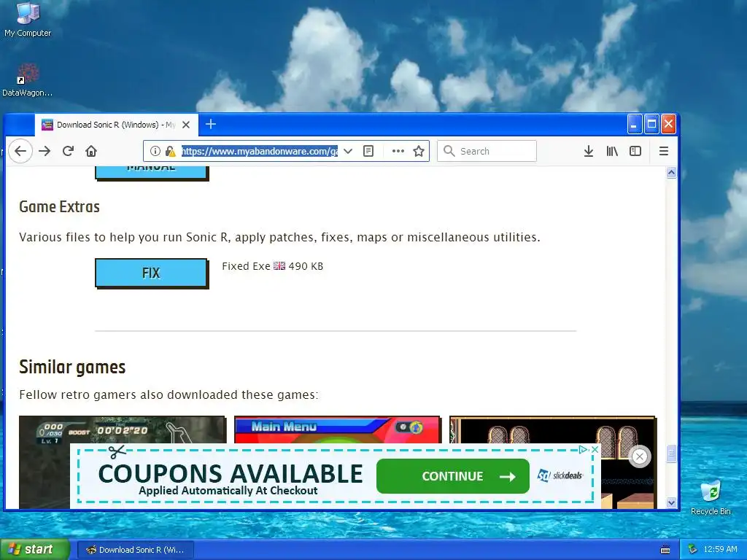Click the keyboard tray icon
Image resolution: width=747 pixels, height=560 pixels.
pos(665,550)
